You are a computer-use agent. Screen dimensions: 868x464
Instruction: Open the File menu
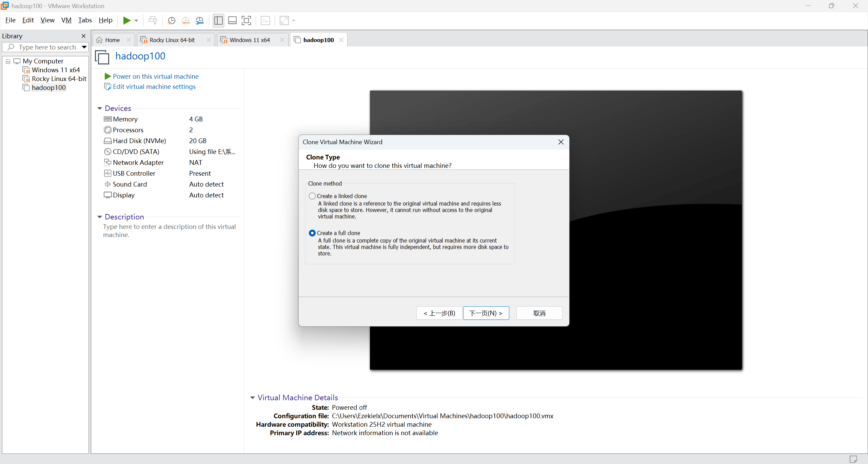coord(11,20)
